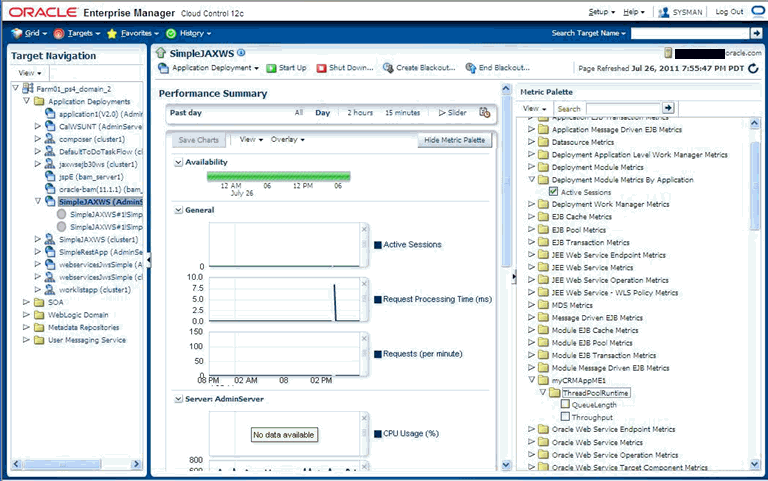Enable the time Slider option
This screenshot has width=768, height=481.
pyautogui.click(x=452, y=113)
